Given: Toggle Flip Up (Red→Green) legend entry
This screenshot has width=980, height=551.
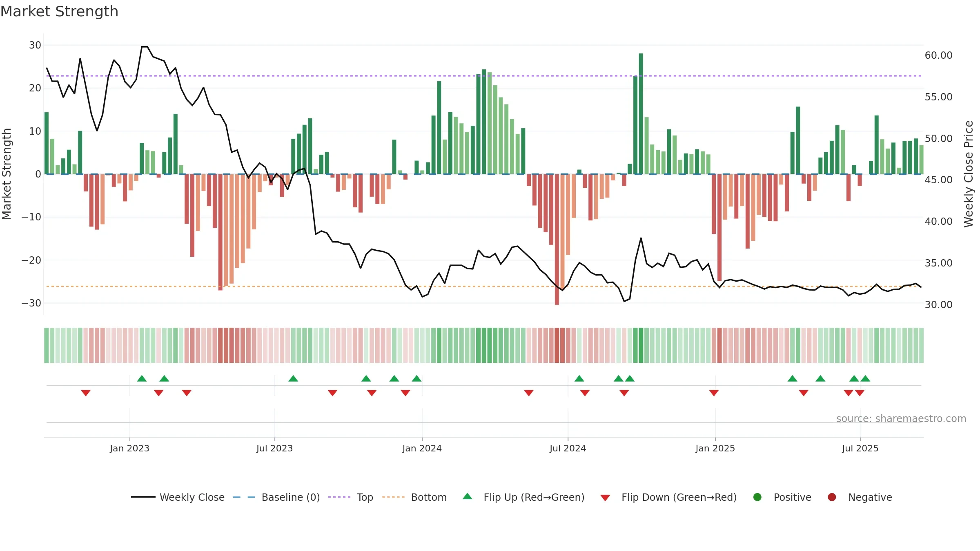Looking at the screenshot, I should click(523, 497).
